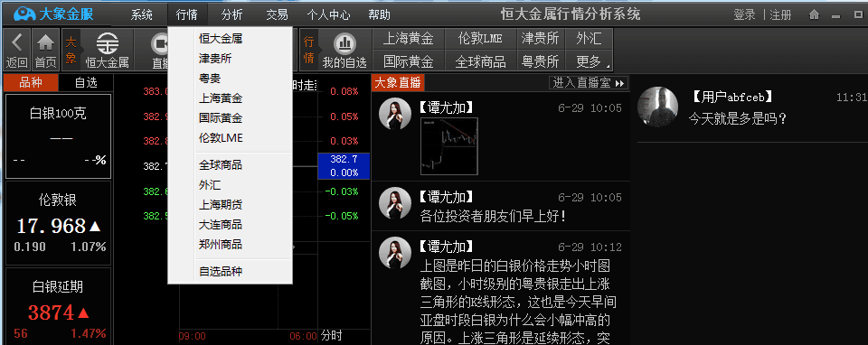Click the 返回 back arrow icon
The image size is (868, 345).
17,43
